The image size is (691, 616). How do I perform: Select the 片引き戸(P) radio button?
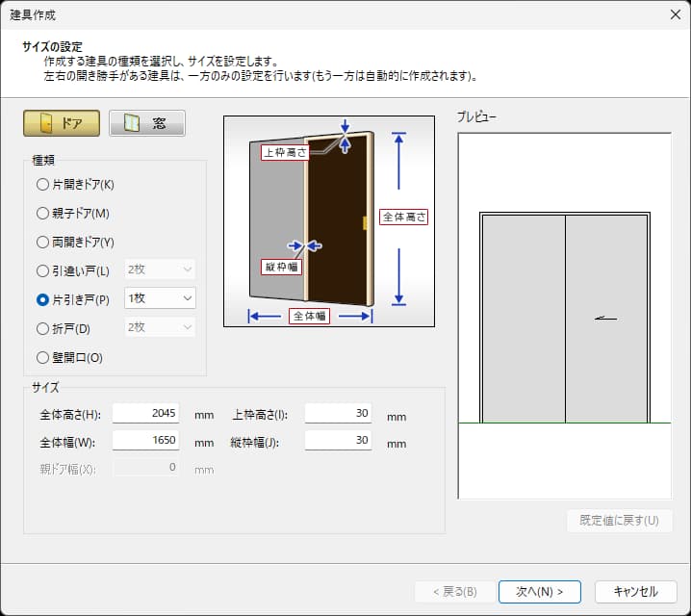pos(73,299)
